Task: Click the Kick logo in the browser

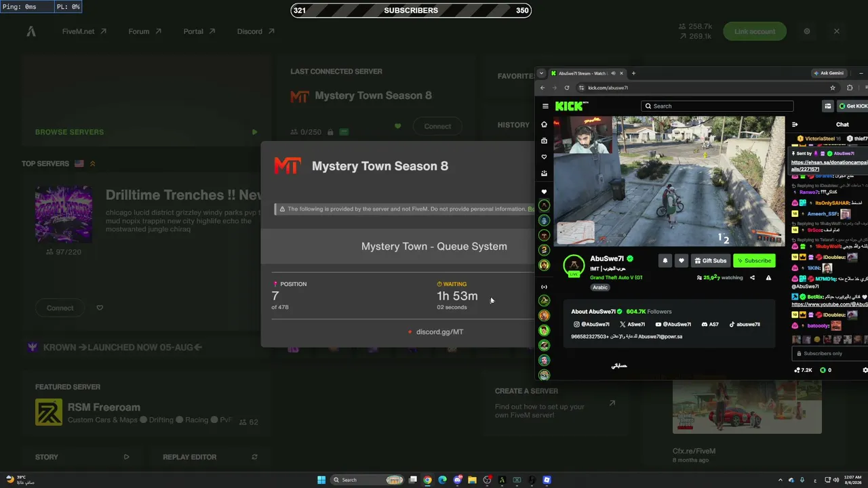Action: tap(572, 106)
